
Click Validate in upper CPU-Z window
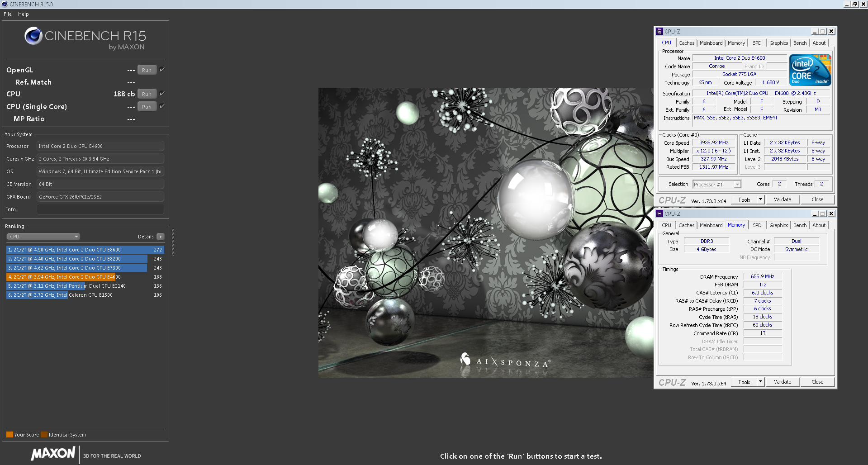click(x=783, y=199)
